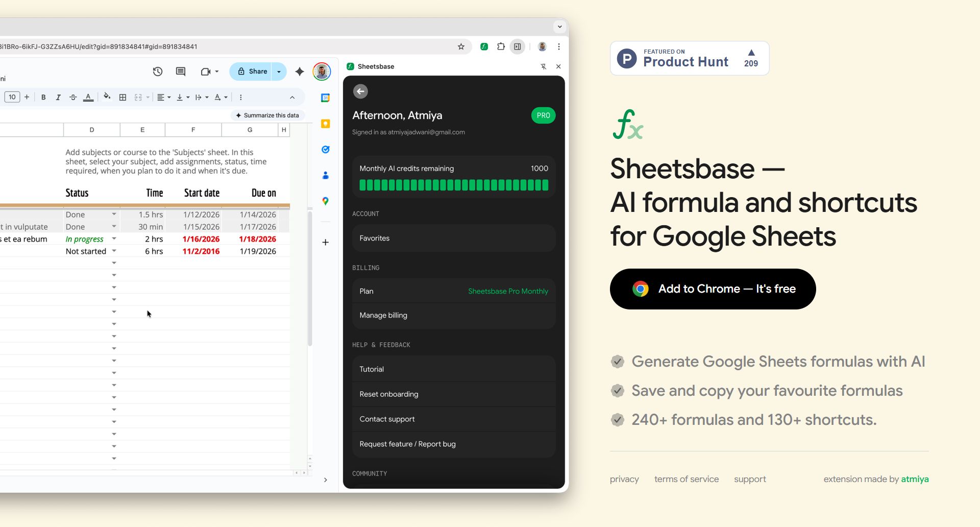Expand the side panel chevron at the bottom
The width and height of the screenshot is (980, 527).
tap(325, 480)
